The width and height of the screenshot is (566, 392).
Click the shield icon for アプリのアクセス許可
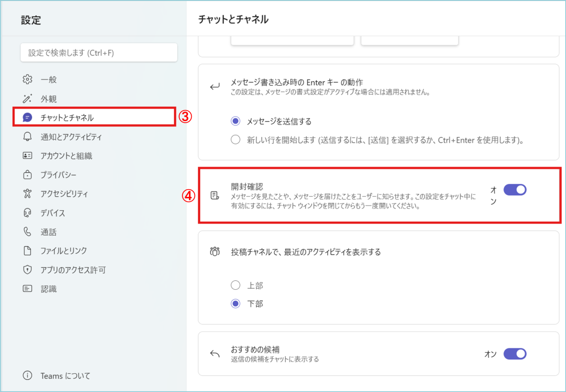[x=27, y=270]
